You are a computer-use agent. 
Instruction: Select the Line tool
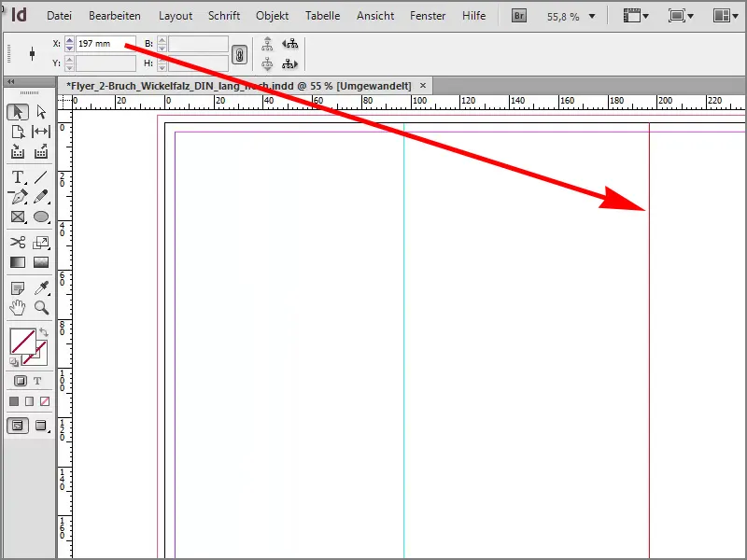tap(41, 177)
